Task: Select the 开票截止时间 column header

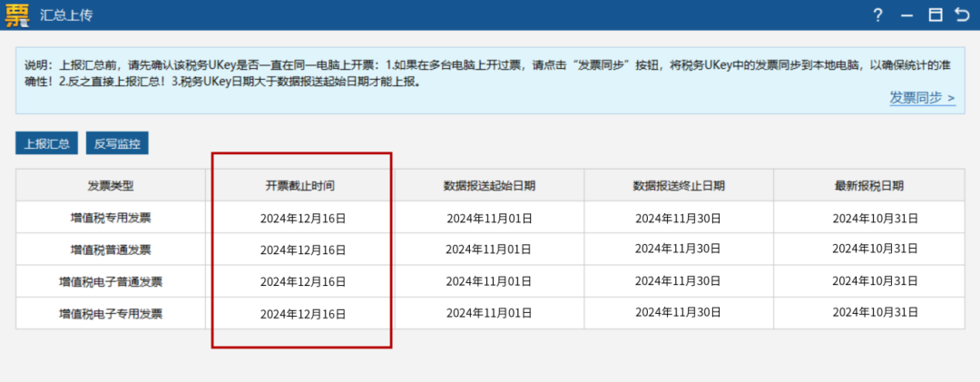Action: pos(302,185)
